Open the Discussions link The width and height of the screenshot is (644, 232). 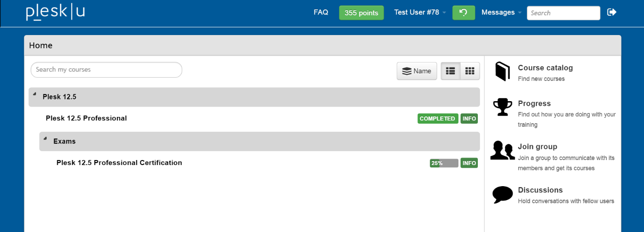point(540,190)
